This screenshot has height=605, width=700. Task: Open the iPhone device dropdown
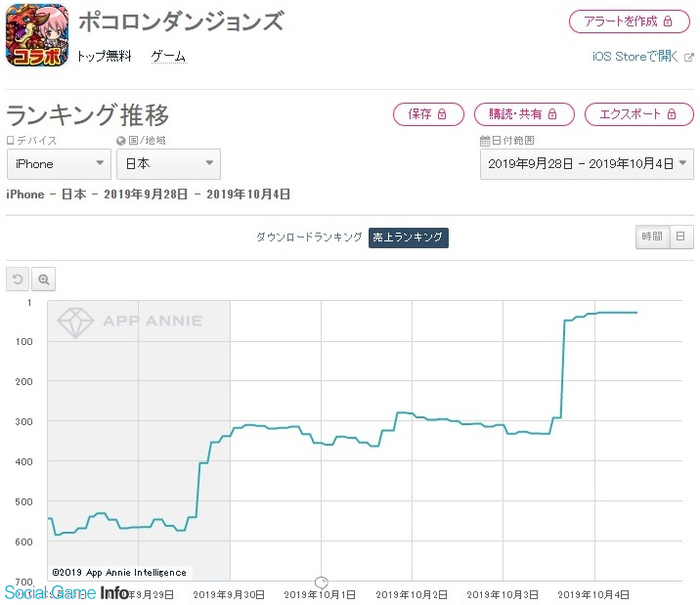[x=59, y=164]
